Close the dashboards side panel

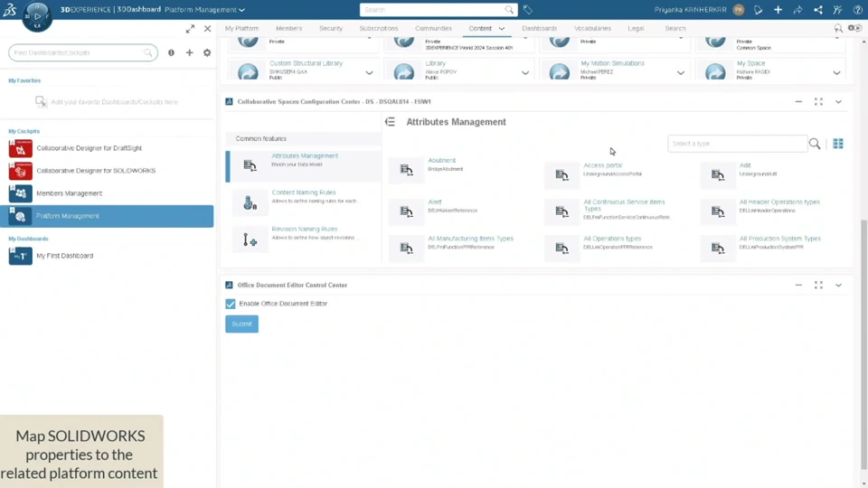tap(208, 29)
